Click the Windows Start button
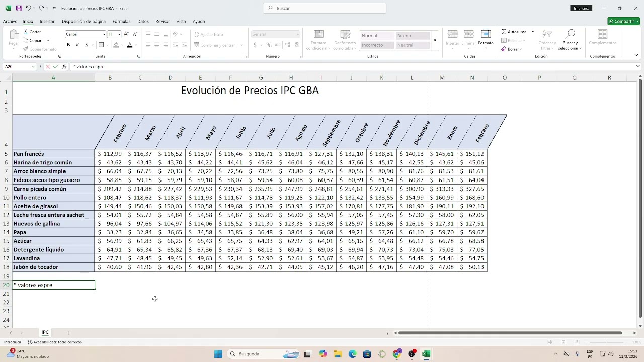The image size is (644, 362). click(218, 354)
